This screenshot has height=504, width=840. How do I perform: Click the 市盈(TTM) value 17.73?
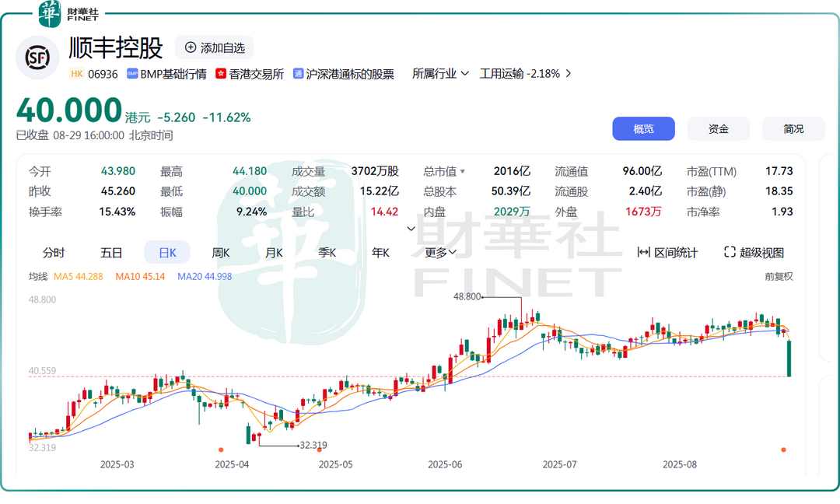(x=779, y=171)
